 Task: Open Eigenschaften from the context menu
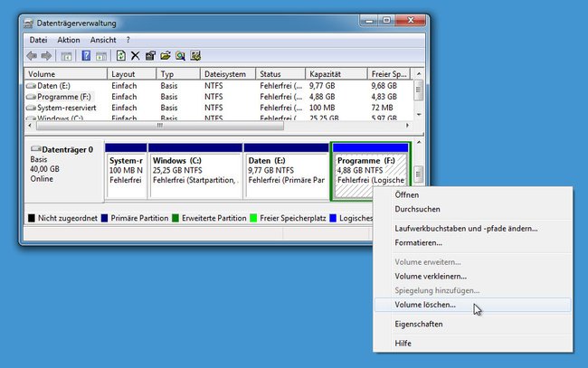point(472,325)
